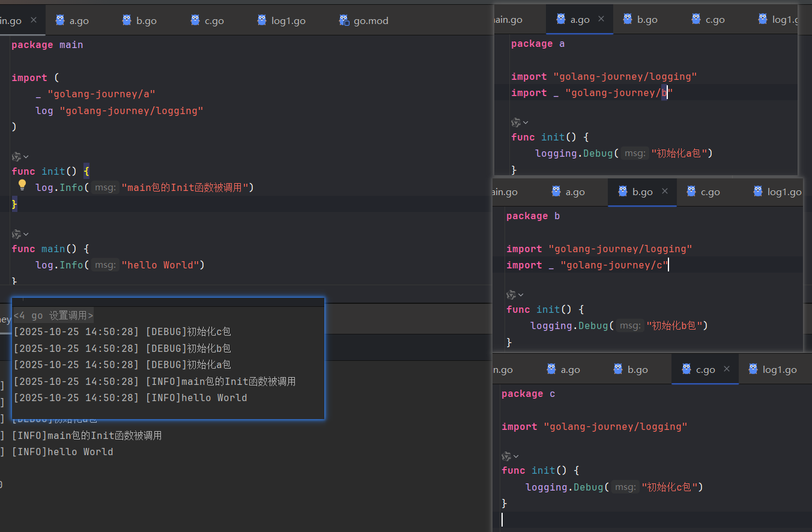Close the active b.go tab in the middle-right pane

[x=665, y=192]
